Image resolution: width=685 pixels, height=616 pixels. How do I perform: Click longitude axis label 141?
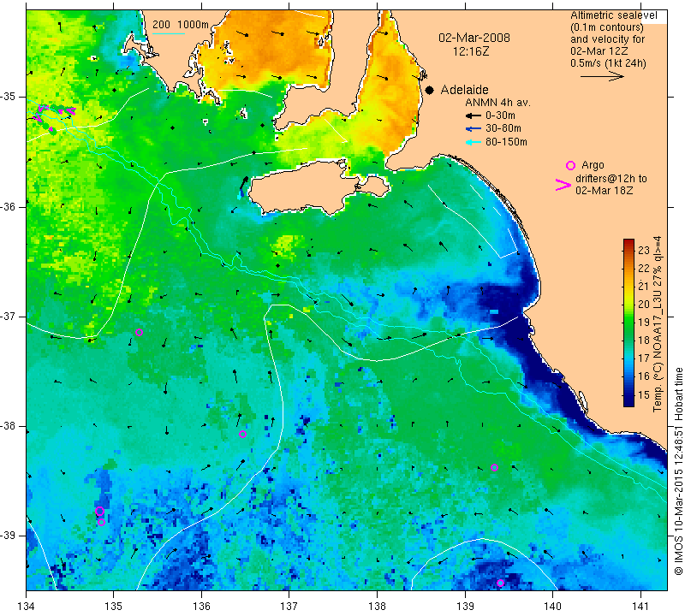pyautogui.click(x=640, y=607)
